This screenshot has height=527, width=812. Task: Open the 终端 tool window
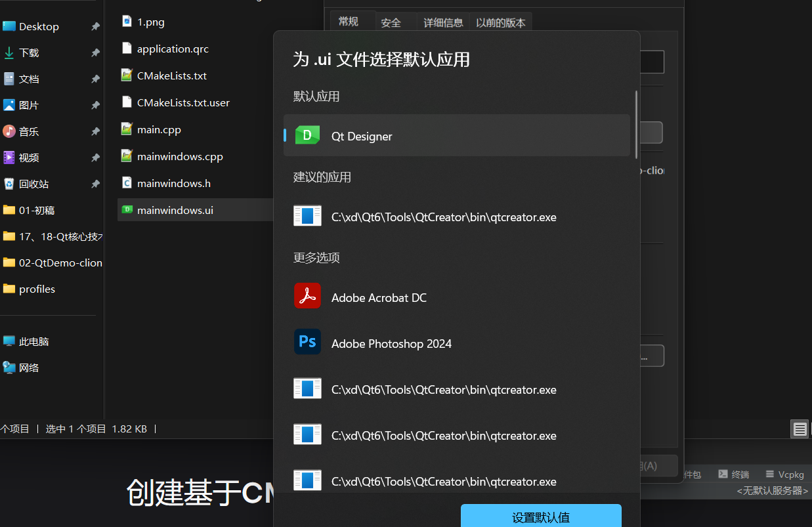[733, 474]
